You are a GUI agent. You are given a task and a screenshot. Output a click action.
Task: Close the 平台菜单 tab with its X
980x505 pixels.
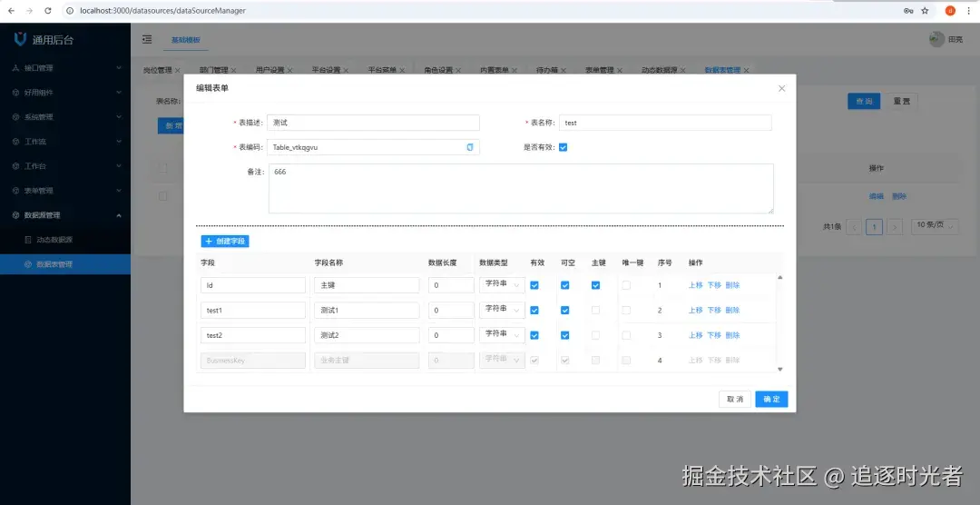402,70
